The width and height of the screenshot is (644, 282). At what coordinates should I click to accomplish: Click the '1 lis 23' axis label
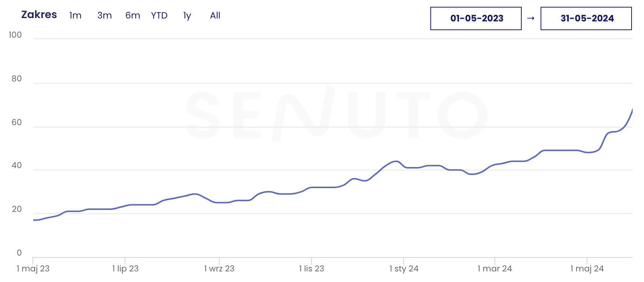311,268
